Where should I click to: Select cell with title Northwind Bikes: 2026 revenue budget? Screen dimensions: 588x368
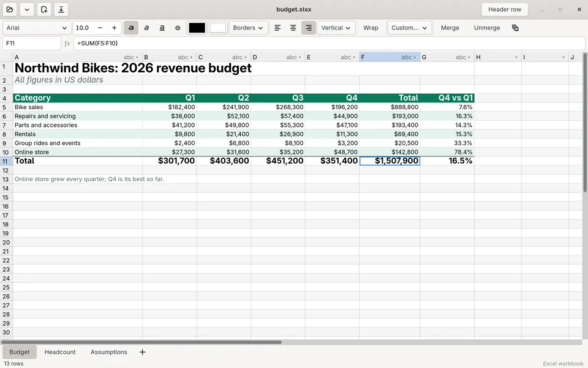(x=133, y=68)
